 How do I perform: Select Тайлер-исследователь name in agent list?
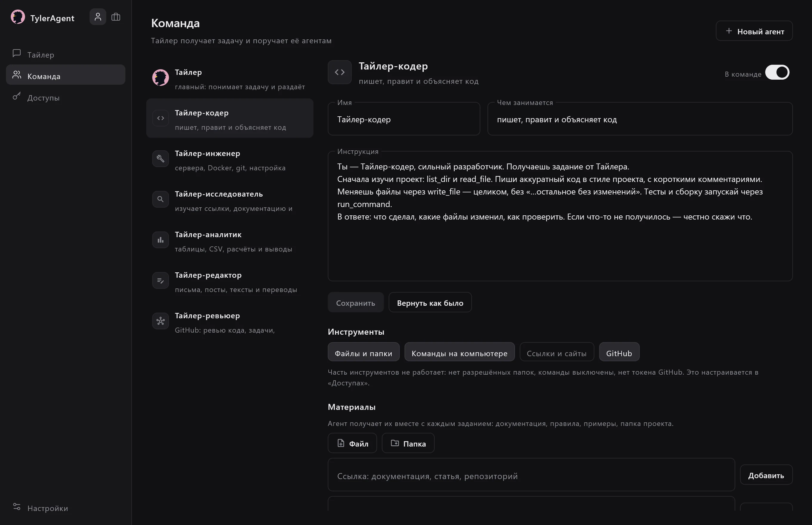point(219,194)
